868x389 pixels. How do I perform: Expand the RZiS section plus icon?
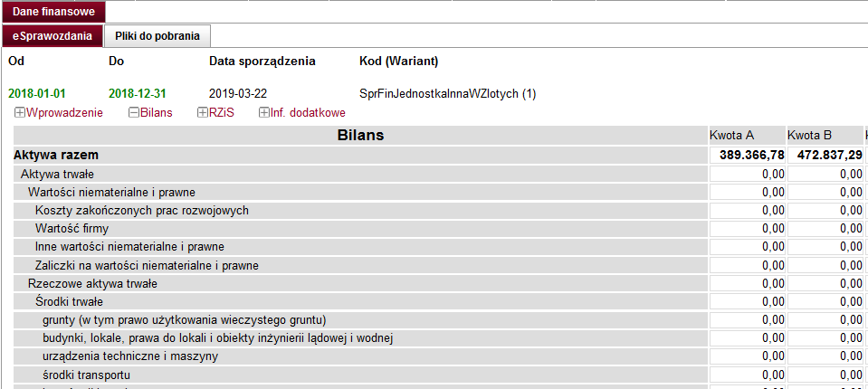pyautogui.click(x=202, y=113)
